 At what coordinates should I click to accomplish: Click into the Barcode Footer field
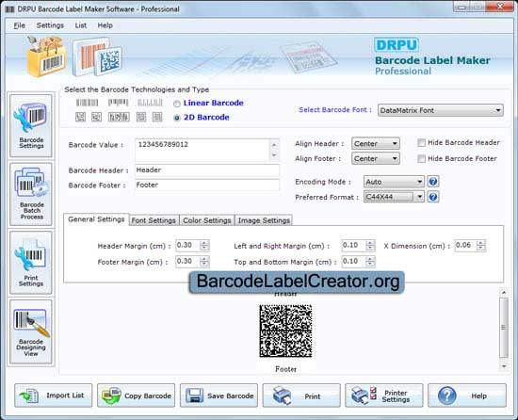coord(207,185)
